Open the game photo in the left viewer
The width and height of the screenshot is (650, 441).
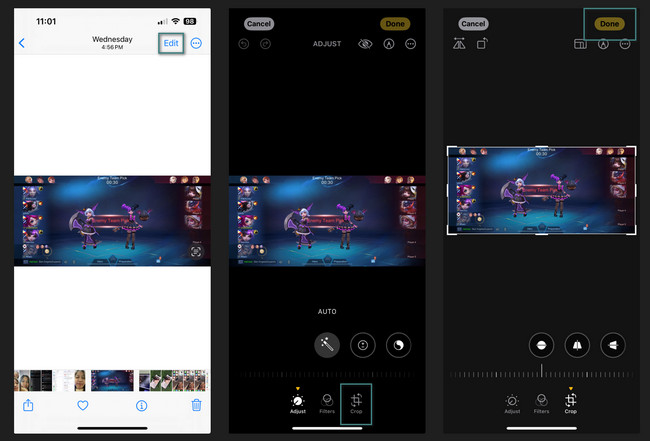tap(112, 221)
